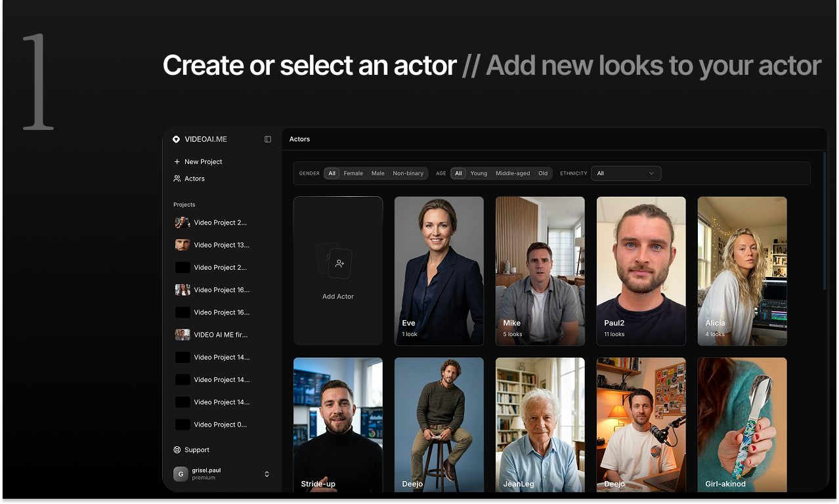Expand the account switcher next to grisel.paul
The height and width of the screenshot is (504, 839).
point(267,473)
